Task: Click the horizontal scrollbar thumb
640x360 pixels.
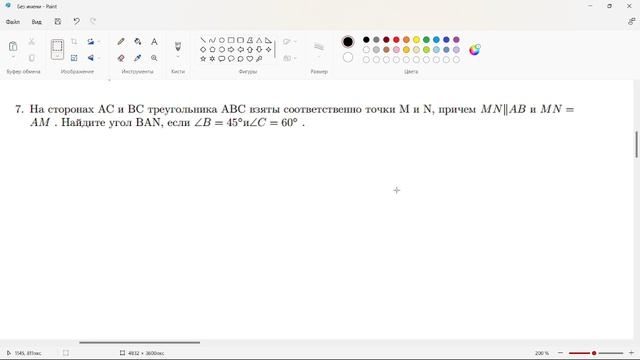Action: tap(140, 342)
